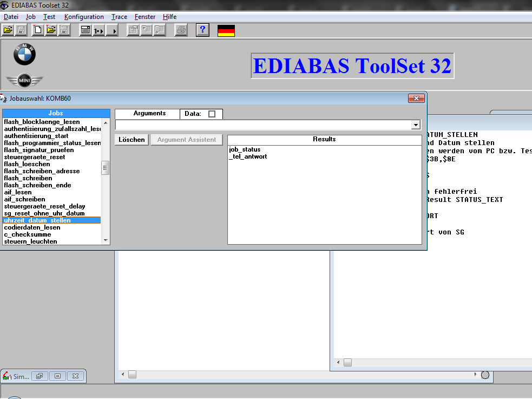The image size is (532, 399).
Task: Click the run job continuously arrow icon
Action: pos(112,30)
